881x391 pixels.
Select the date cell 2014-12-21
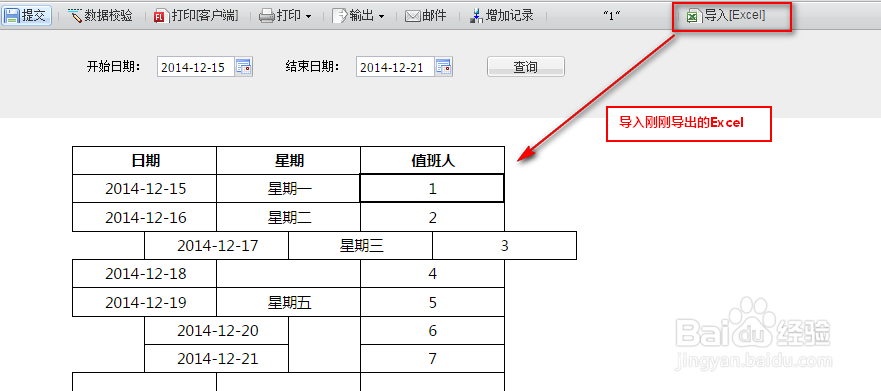click(x=216, y=358)
